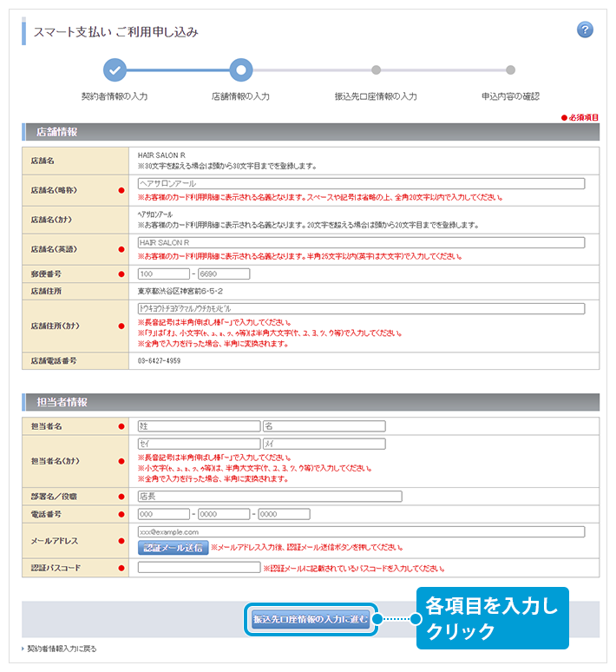Click the 部署名/役職 input field
Image resolution: width=616 pixels, height=672 pixels.
pos(270,497)
